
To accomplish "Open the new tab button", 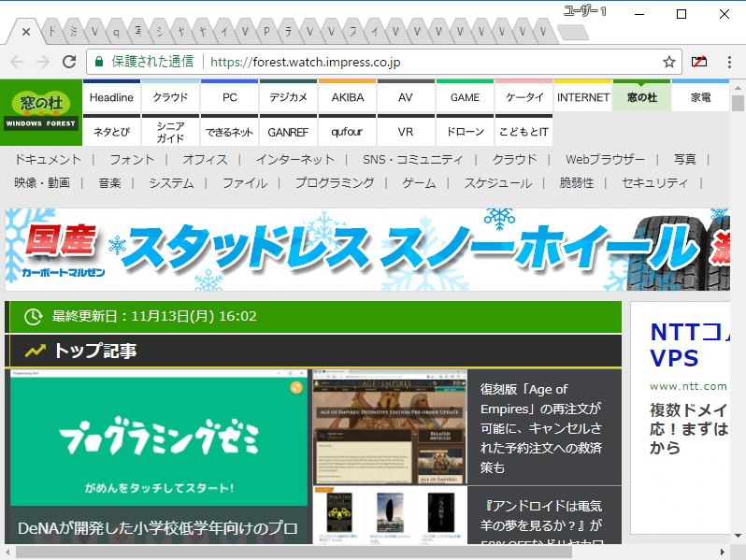I will (x=573, y=33).
